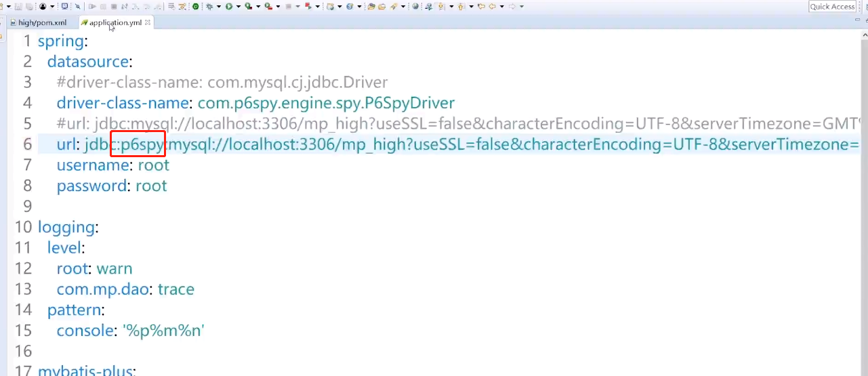Open the terminal console icon in toolbar
The image size is (868, 376).
pos(64,7)
